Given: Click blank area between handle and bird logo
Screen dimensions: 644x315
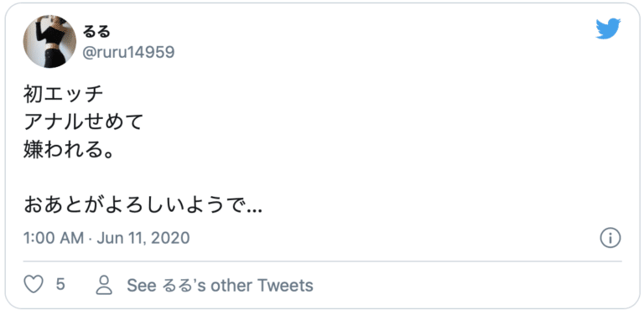Looking at the screenshot, I should [x=370, y=41].
